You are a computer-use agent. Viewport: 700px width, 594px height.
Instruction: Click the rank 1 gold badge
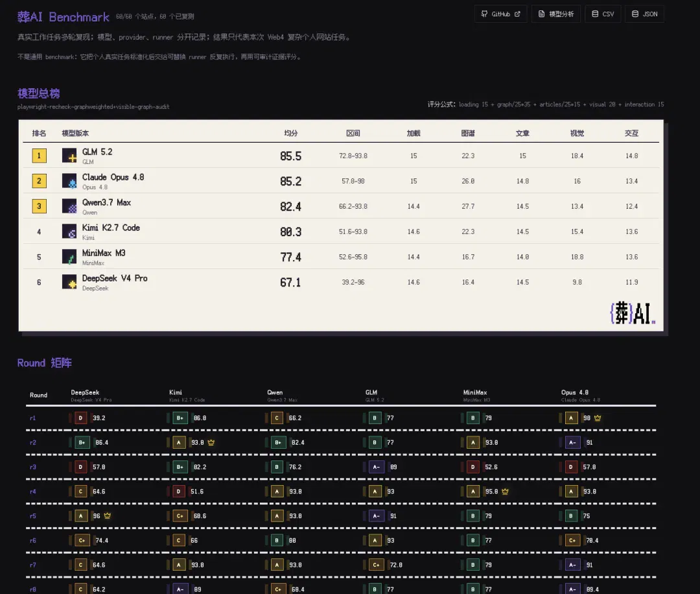[40, 156]
